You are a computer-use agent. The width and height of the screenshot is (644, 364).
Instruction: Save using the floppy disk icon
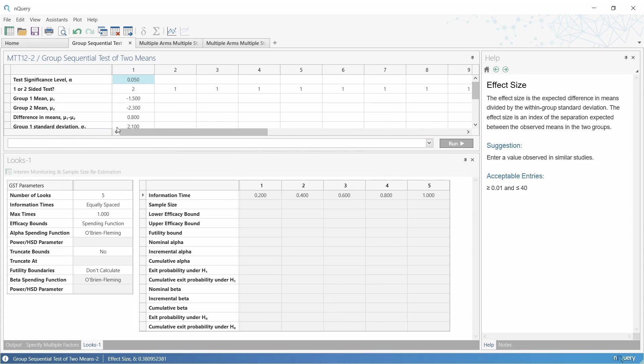tap(35, 32)
